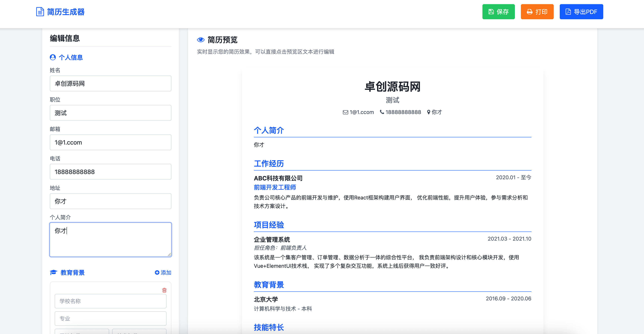The width and height of the screenshot is (644, 334).
Task: Click the phone icon in the resume preview
Action: point(382,112)
